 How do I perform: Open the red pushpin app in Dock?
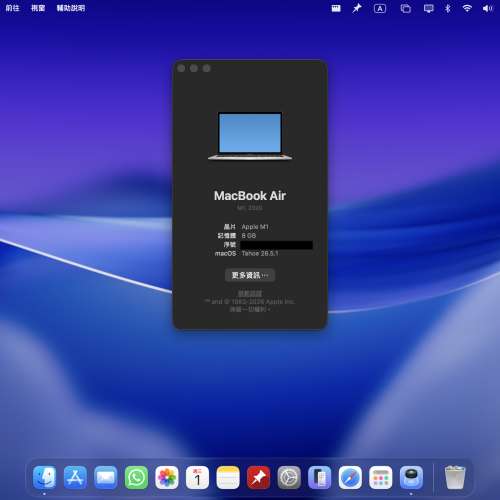(259, 477)
